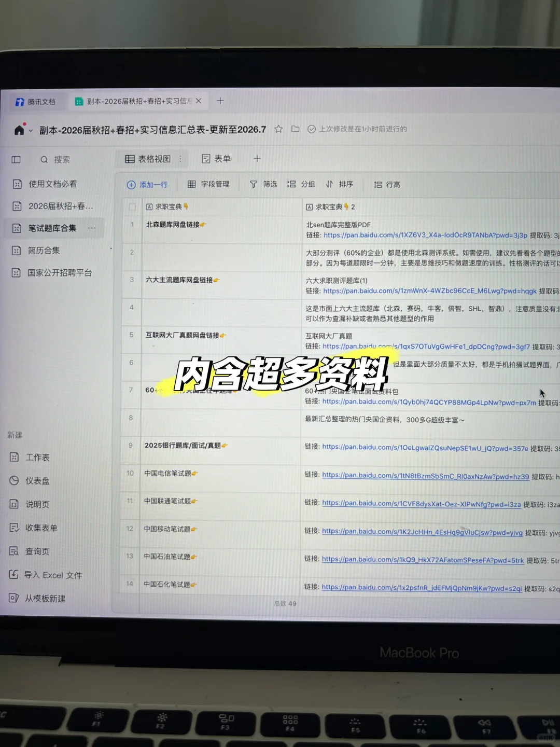Select the 中国石油笔试题 cell
This screenshot has width=560, height=747.
pyautogui.click(x=221, y=562)
